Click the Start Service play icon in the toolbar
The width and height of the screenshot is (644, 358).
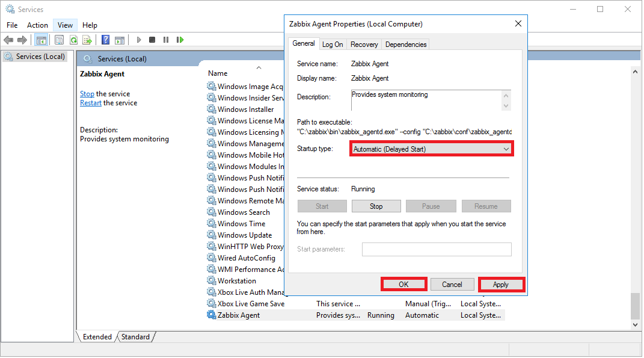(139, 40)
